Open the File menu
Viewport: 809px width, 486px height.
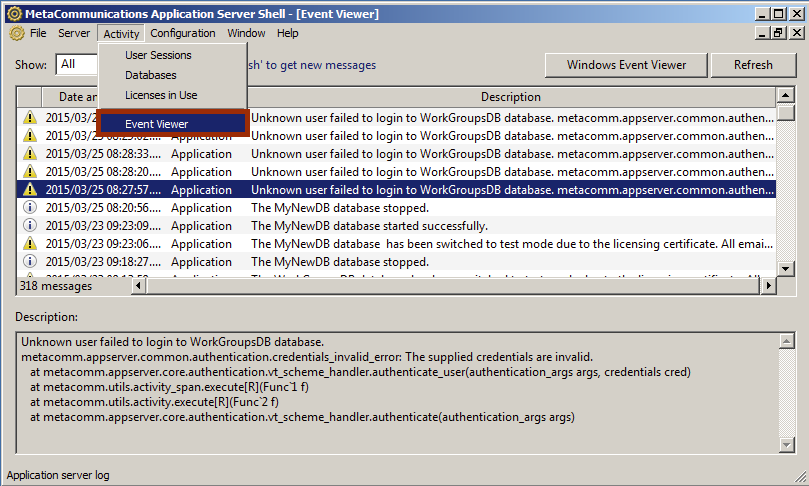point(38,33)
